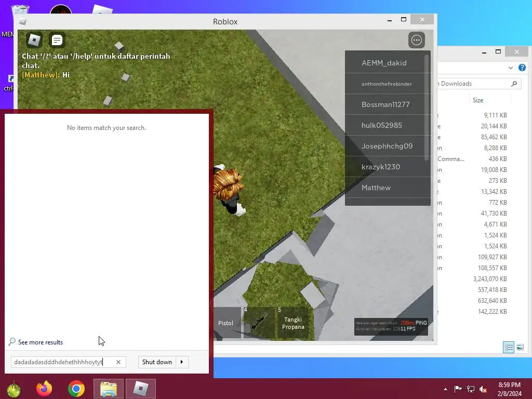
Task: Open the Action Center flag icon
Action: click(x=458, y=389)
